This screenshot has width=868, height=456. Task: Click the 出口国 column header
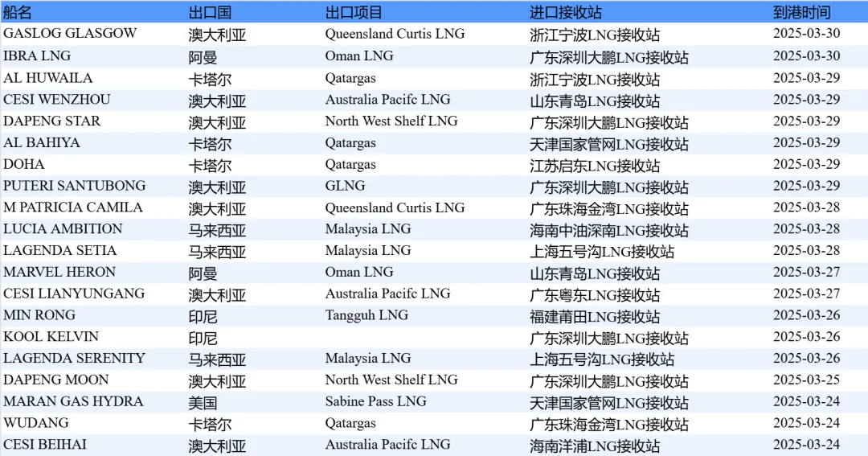[x=210, y=12]
